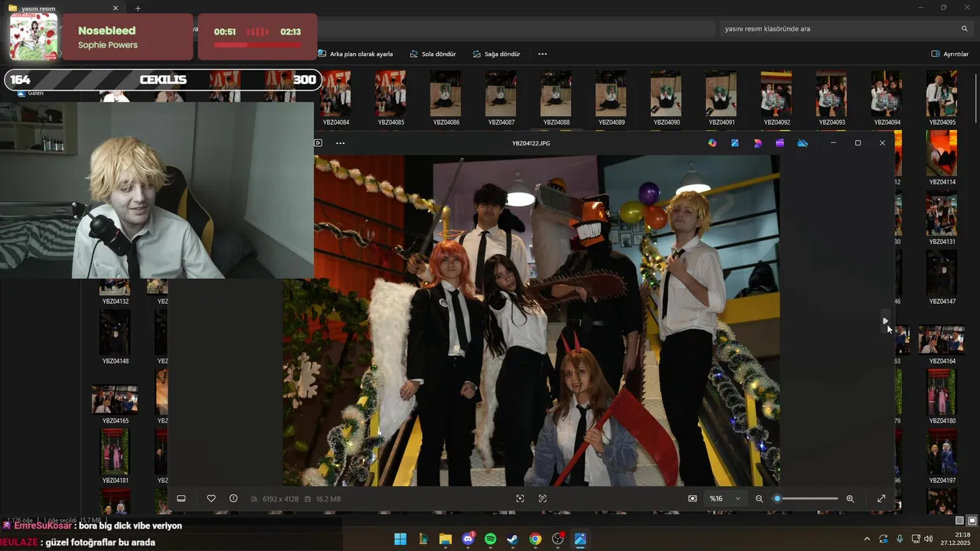
Task: Open Steam from taskbar
Action: 513,539
